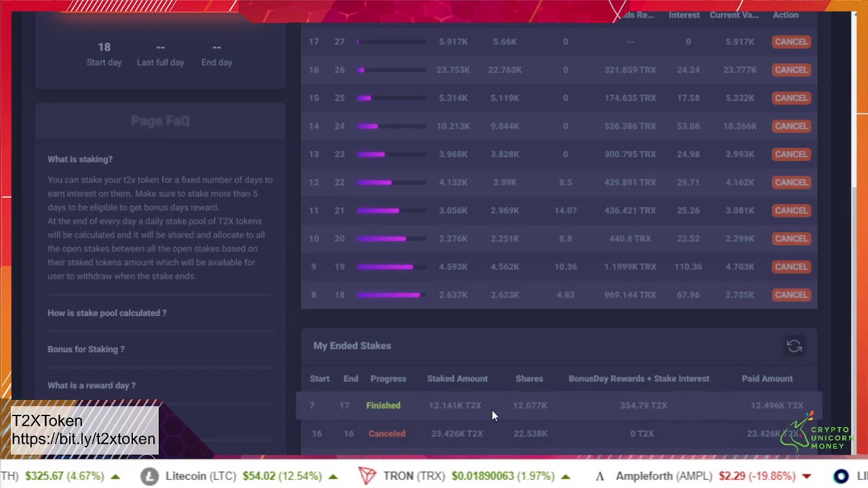Collapse 'What is staking?' FAQ
This screenshot has height=488, width=868.
coord(80,159)
